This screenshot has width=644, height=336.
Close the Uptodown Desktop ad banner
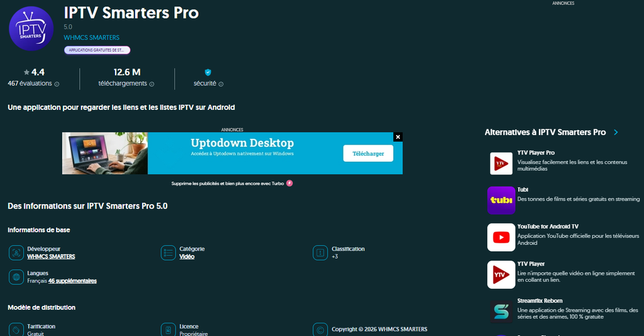[398, 137]
